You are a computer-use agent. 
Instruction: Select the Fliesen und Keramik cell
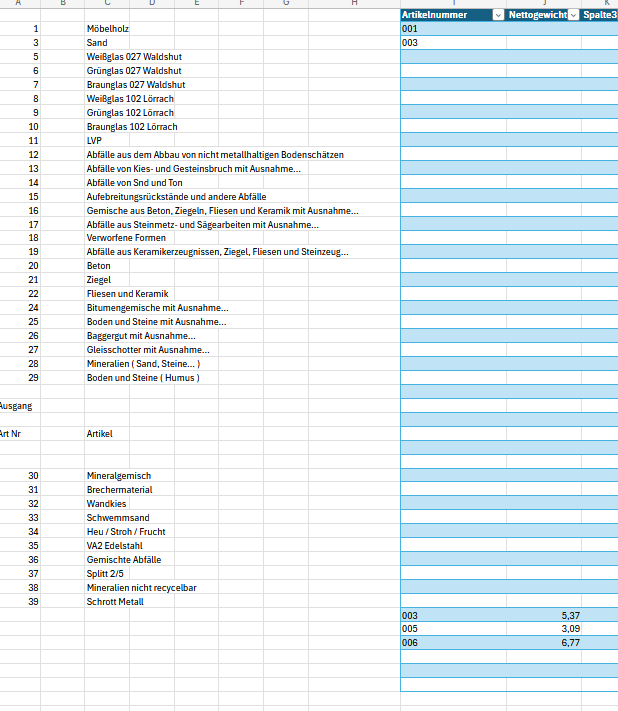tap(127, 294)
